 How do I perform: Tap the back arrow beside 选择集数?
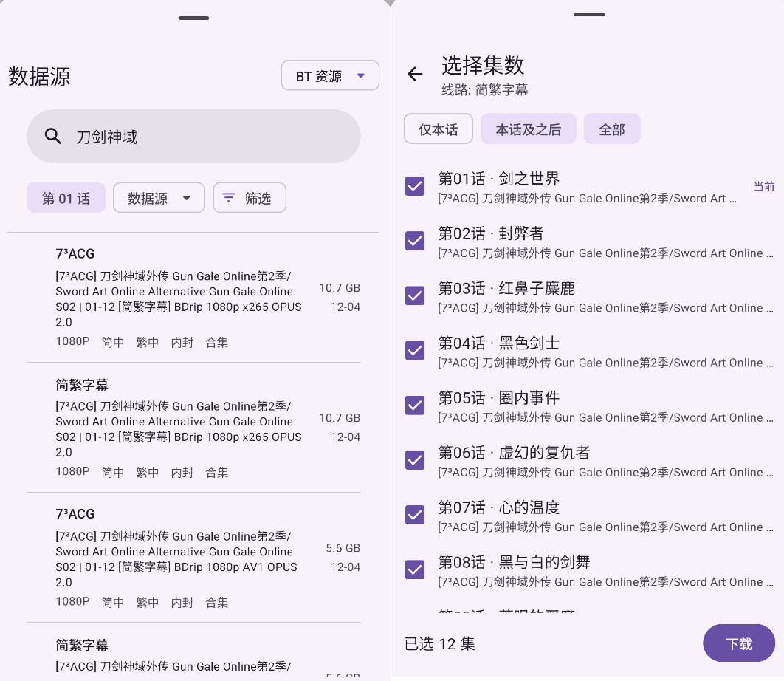pos(415,74)
